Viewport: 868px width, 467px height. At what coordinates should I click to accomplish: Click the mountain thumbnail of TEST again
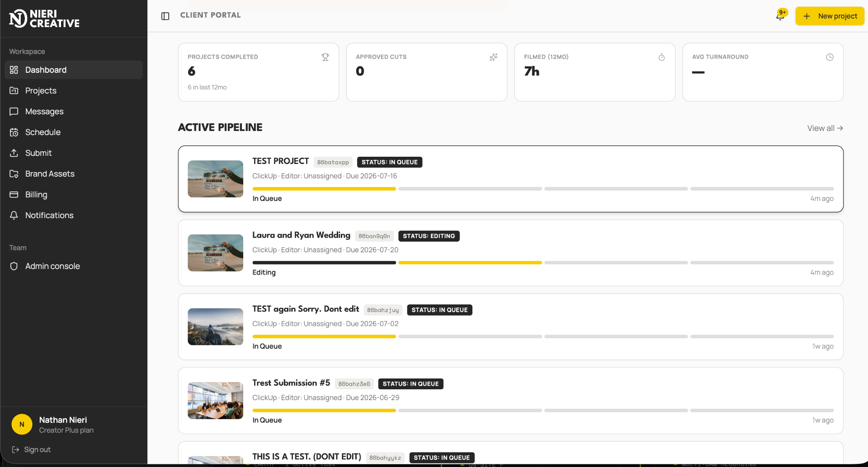point(215,327)
